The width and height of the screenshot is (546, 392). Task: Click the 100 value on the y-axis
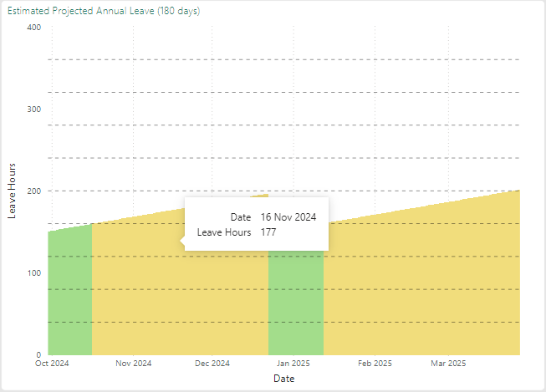34,273
